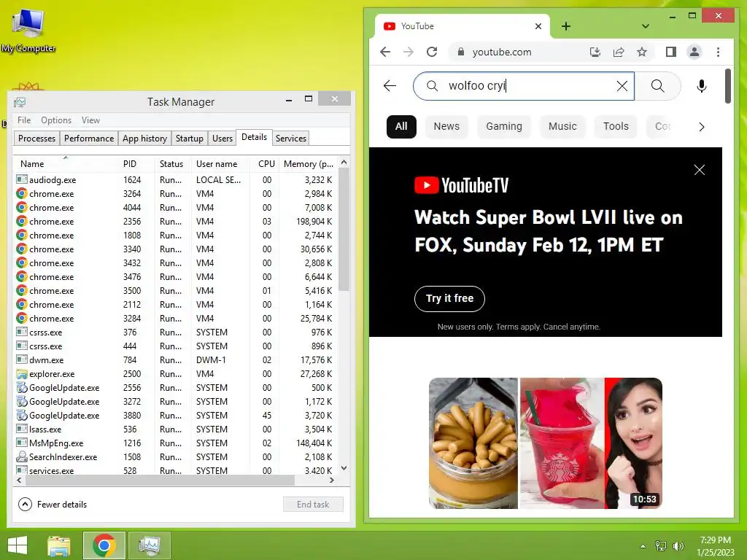Open the Chrome profile avatar

(694, 52)
